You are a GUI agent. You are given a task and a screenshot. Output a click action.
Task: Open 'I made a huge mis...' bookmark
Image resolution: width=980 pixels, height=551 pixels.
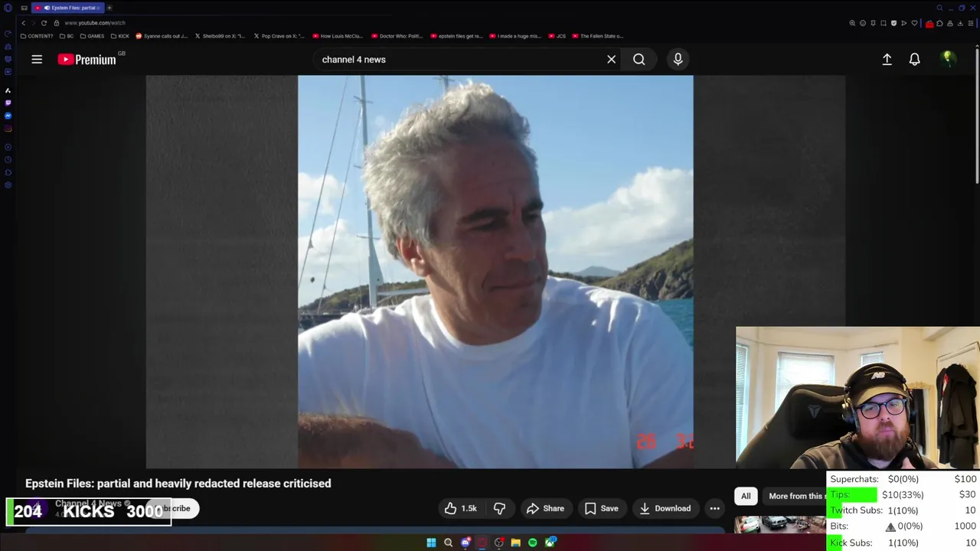pyautogui.click(x=515, y=36)
